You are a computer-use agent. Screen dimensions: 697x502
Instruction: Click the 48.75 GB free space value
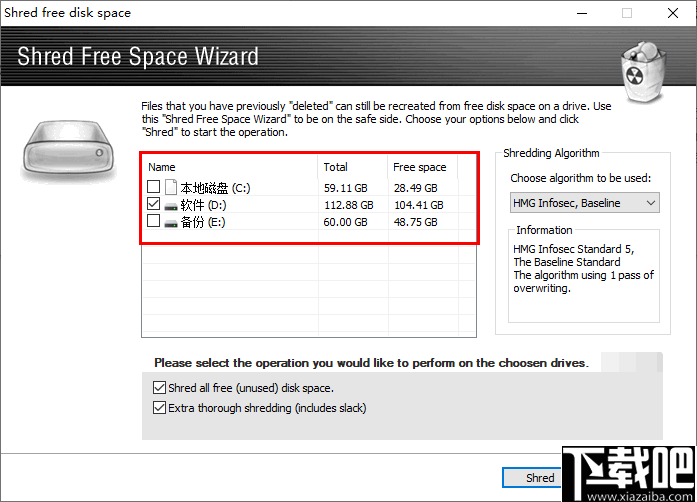(415, 222)
